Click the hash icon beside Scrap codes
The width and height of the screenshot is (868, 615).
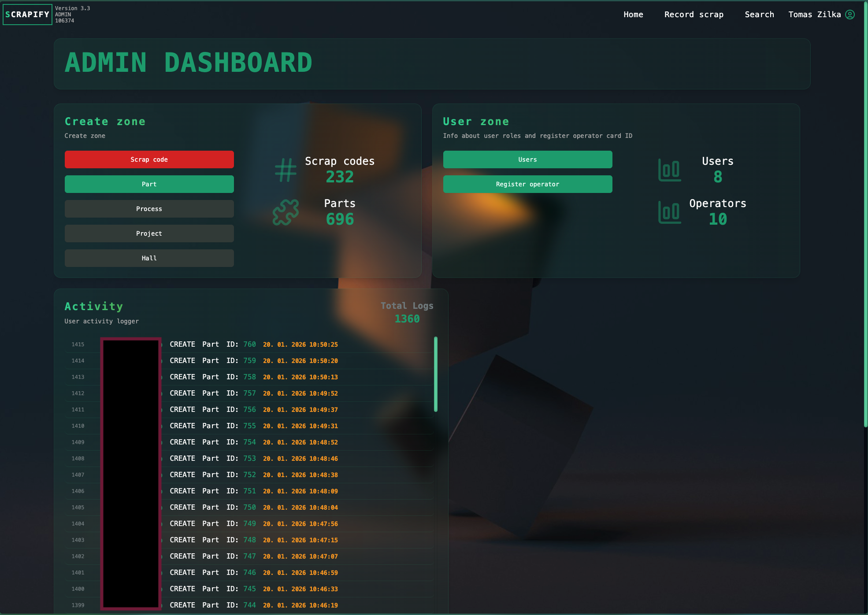[x=286, y=170]
